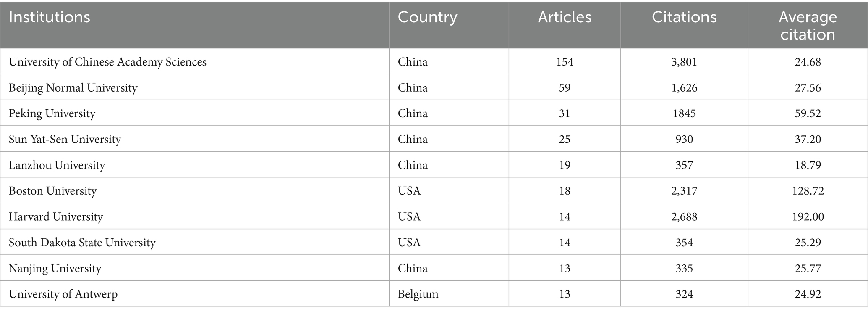Click the 3,801 citations value

point(684,62)
